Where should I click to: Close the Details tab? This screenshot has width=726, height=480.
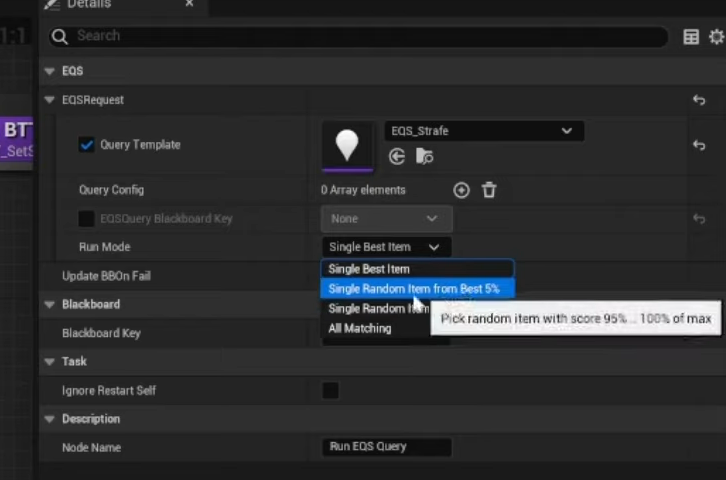[x=190, y=4]
